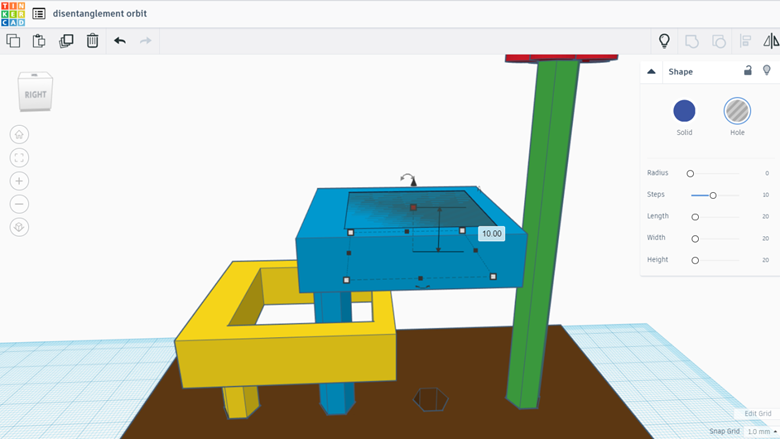Click the Length slider handle
The height and width of the screenshot is (439, 780).
(x=695, y=217)
